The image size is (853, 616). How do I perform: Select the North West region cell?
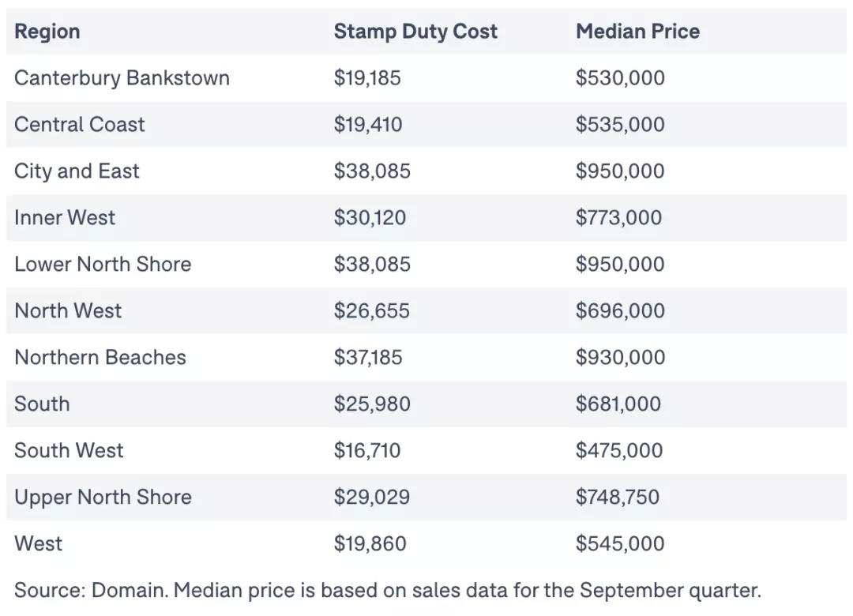click(x=68, y=310)
